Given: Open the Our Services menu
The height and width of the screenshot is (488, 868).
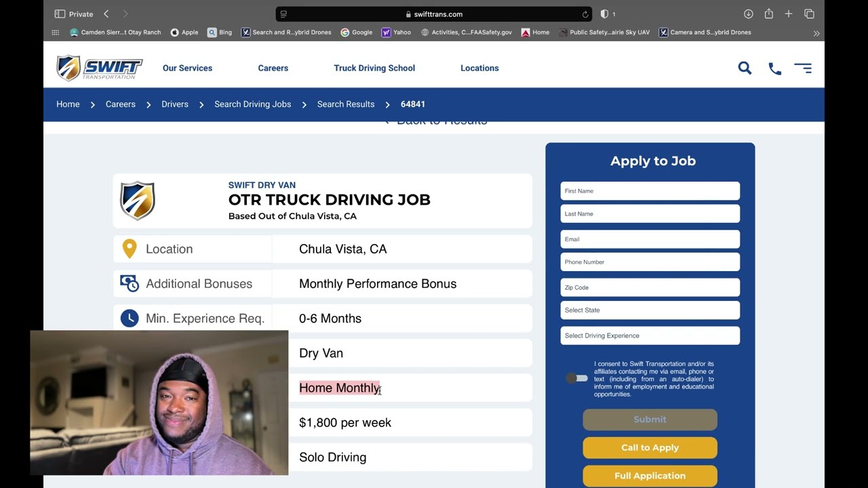Looking at the screenshot, I should click(187, 68).
